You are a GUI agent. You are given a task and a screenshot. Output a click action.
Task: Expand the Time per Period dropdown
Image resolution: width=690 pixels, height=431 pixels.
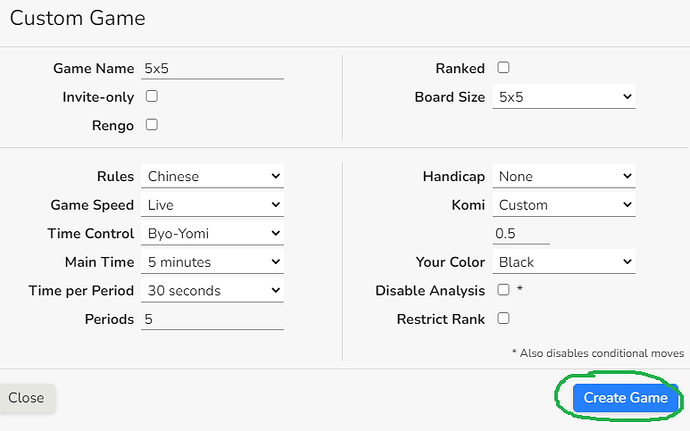[212, 291]
